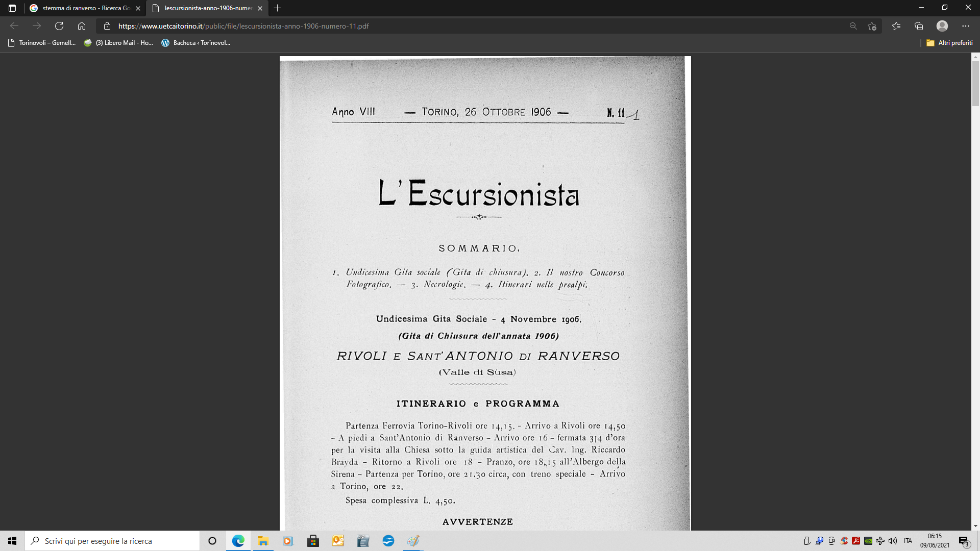Switch to stemma di ranverso tab

(x=82, y=8)
